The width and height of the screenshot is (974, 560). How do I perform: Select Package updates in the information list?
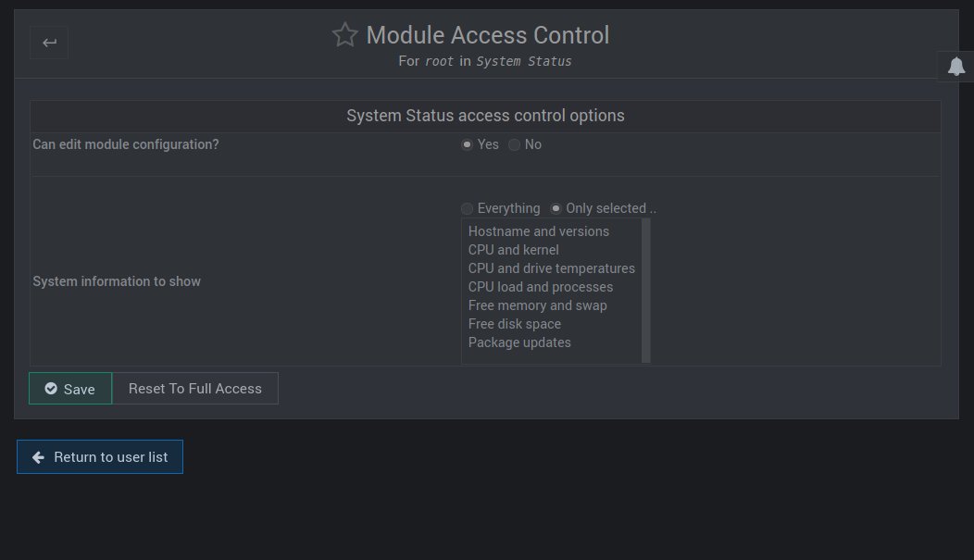point(519,342)
